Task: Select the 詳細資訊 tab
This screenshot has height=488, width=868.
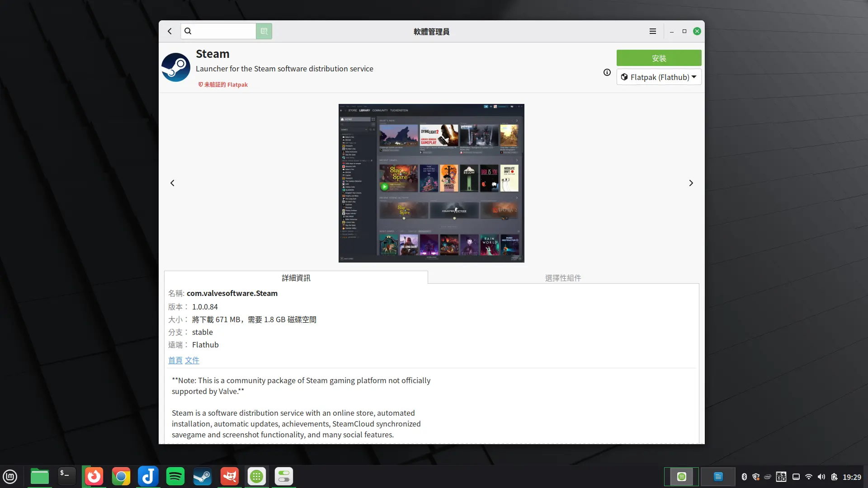Action: 296,277
